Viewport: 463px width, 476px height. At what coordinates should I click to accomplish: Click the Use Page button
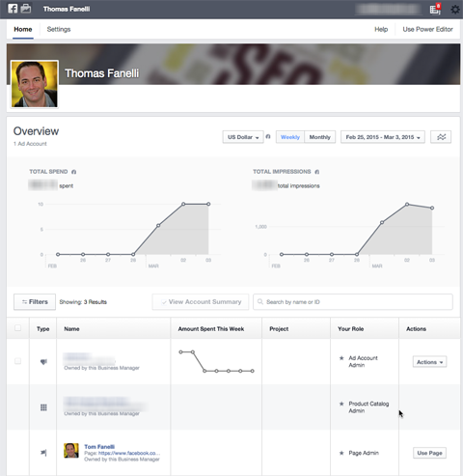pos(429,453)
